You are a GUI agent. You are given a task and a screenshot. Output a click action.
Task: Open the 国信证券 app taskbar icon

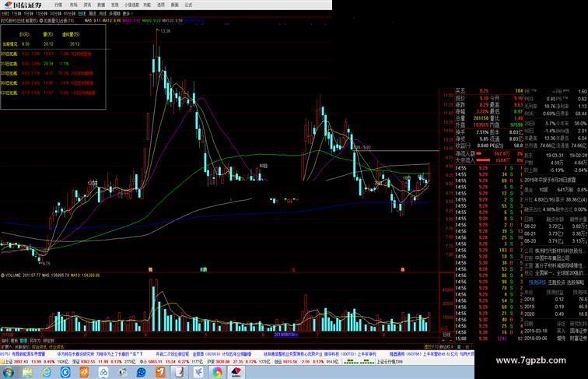click(x=236, y=372)
